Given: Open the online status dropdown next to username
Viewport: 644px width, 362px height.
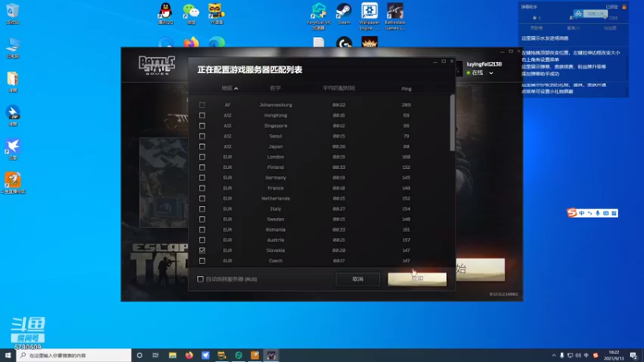Looking at the screenshot, I should 491,73.
